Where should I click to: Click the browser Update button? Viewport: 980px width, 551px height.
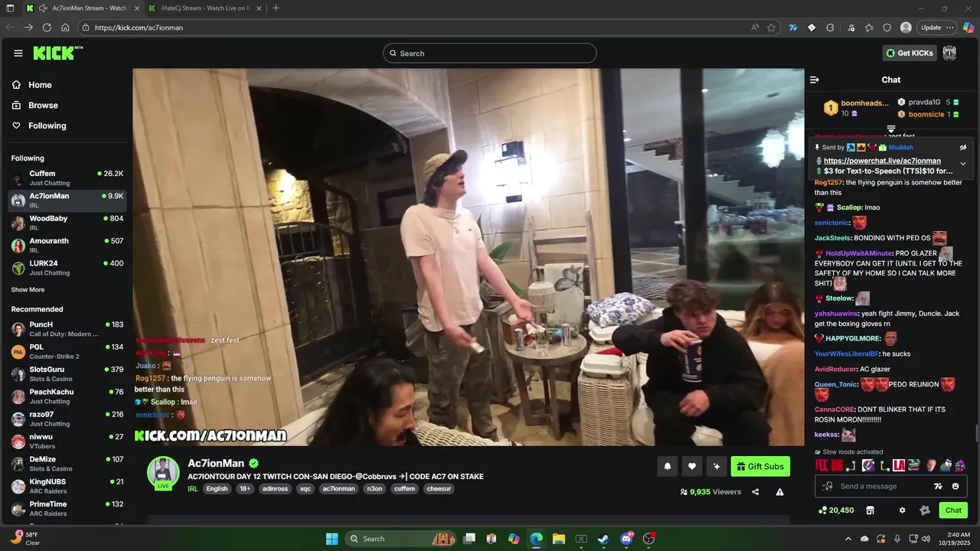[936, 28]
